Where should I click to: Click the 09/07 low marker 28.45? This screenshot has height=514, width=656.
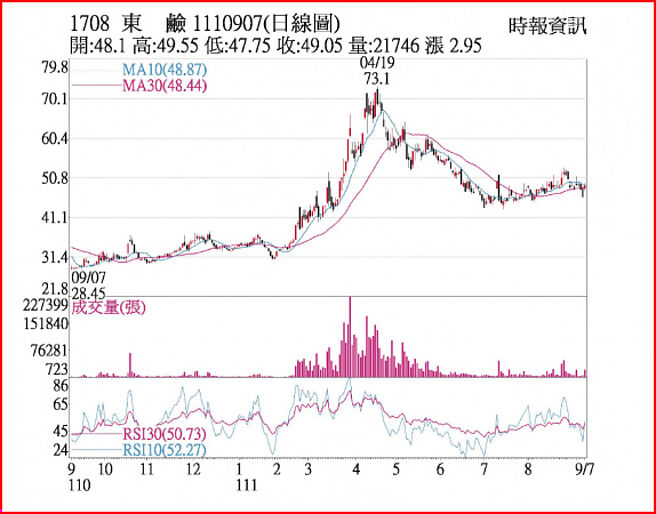pyautogui.click(x=88, y=284)
